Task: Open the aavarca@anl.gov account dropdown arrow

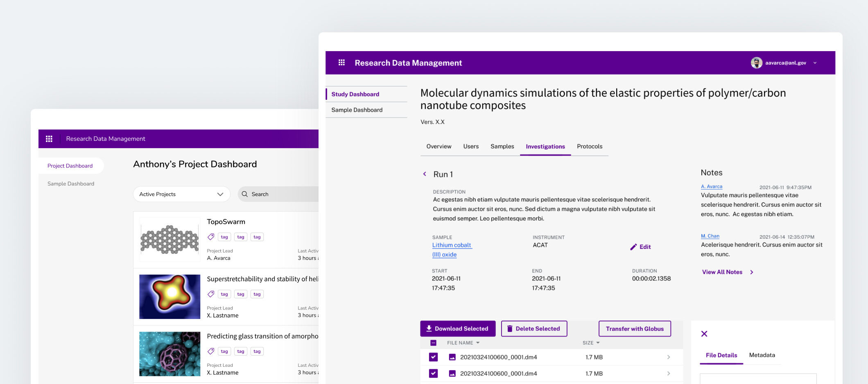Action: click(815, 63)
